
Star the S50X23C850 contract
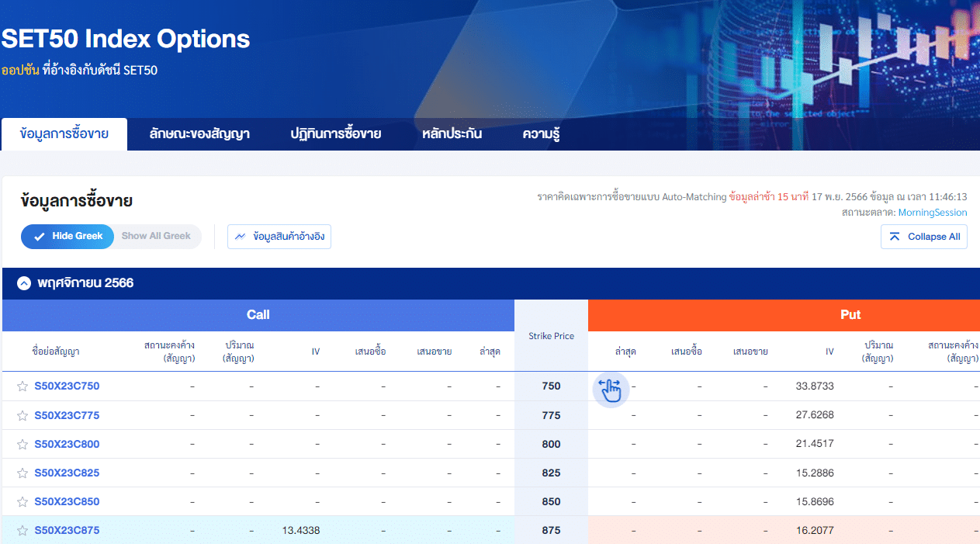[x=22, y=501]
